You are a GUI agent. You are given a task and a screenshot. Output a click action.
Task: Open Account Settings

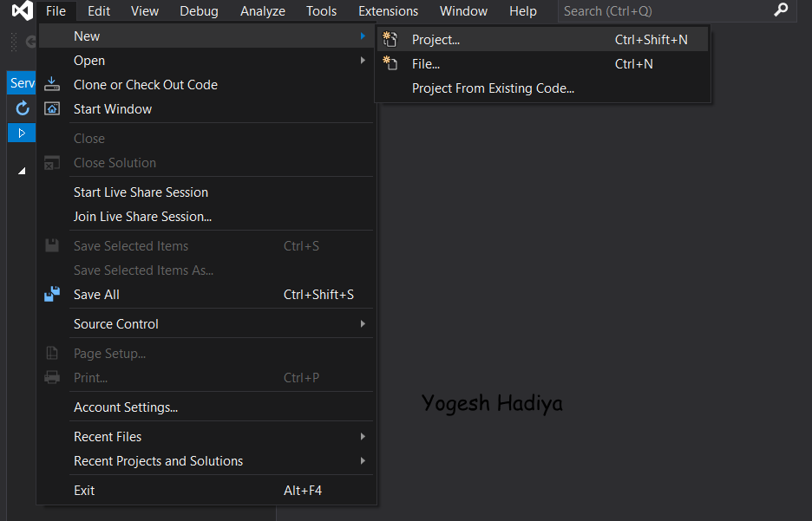click(126, 407)
